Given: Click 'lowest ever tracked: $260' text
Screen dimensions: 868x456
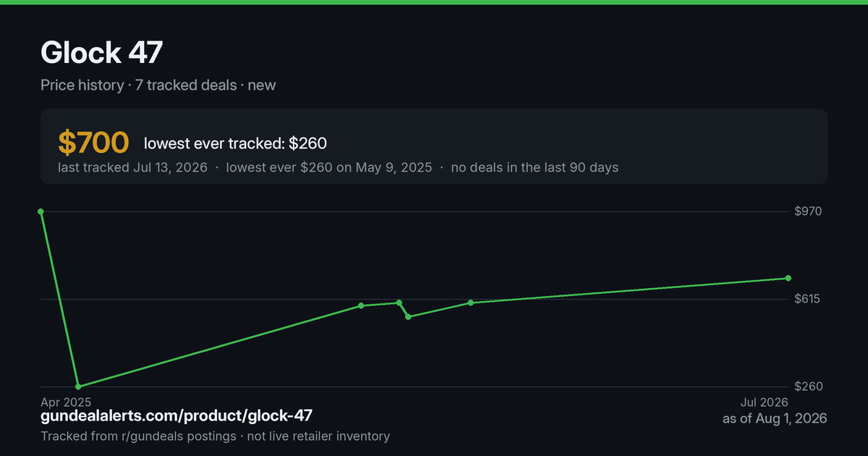Looking at the screenshot, I should click(235, 143).
